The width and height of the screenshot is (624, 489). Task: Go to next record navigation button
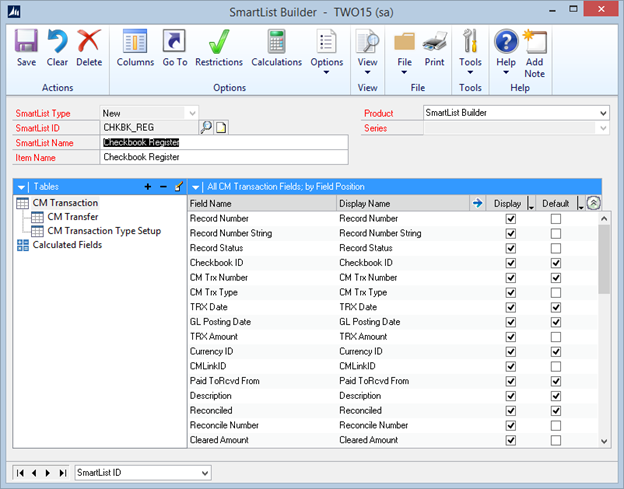click(x=48, y=473)
